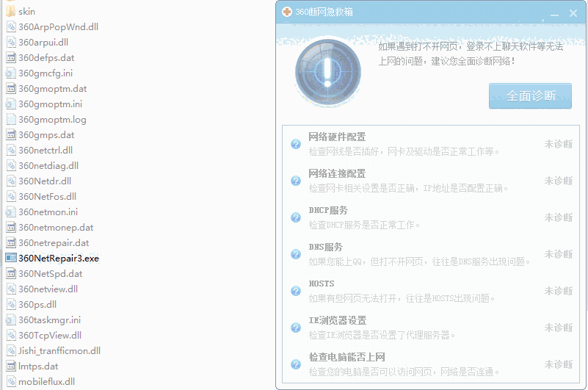Click the question icon beside 网络连接配置
This screenshot has width=588, height=390.
(x=296, y=181)
